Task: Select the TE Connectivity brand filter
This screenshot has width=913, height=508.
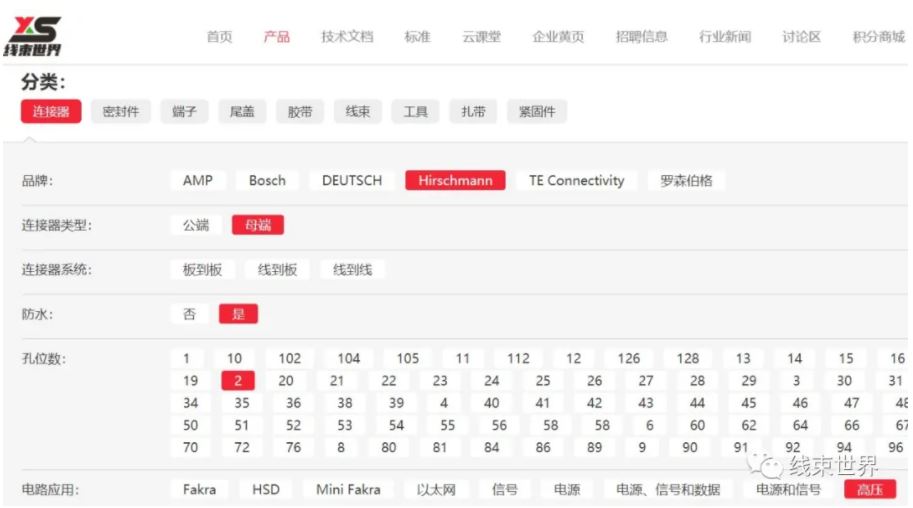Action: [x=576, y=181]
